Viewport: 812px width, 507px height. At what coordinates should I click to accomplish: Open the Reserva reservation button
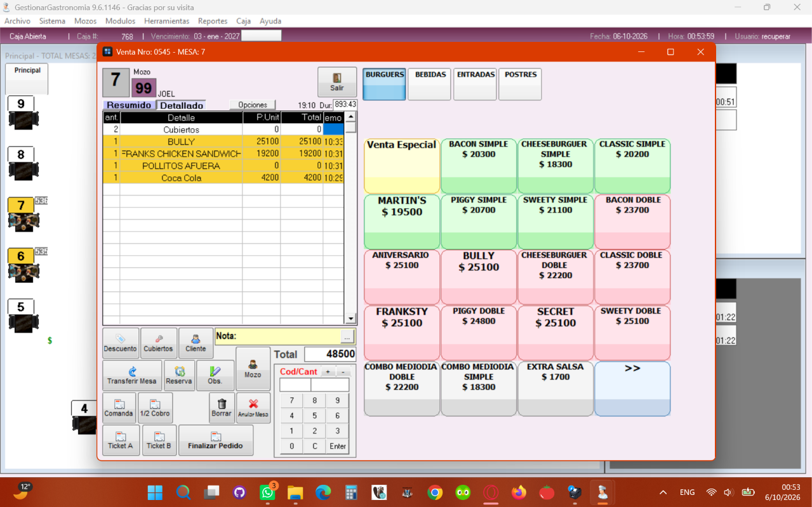coord(179,376)
